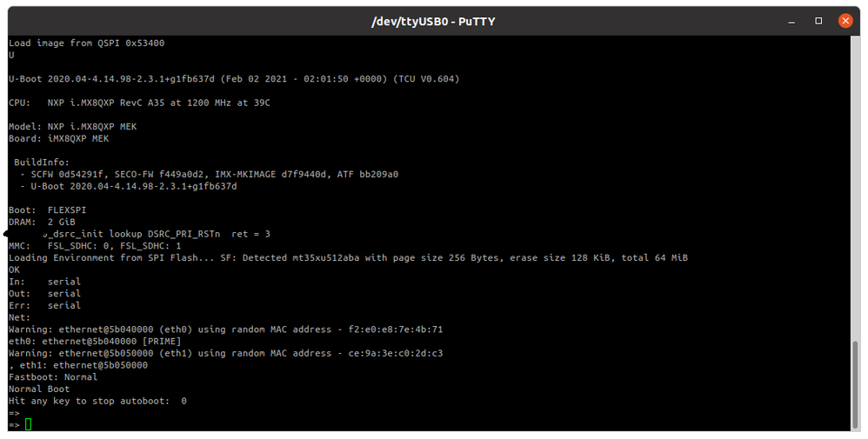Click the last "=>" prompt line
The height and width of the screenshot is (439, 868).
pos(14,424)
